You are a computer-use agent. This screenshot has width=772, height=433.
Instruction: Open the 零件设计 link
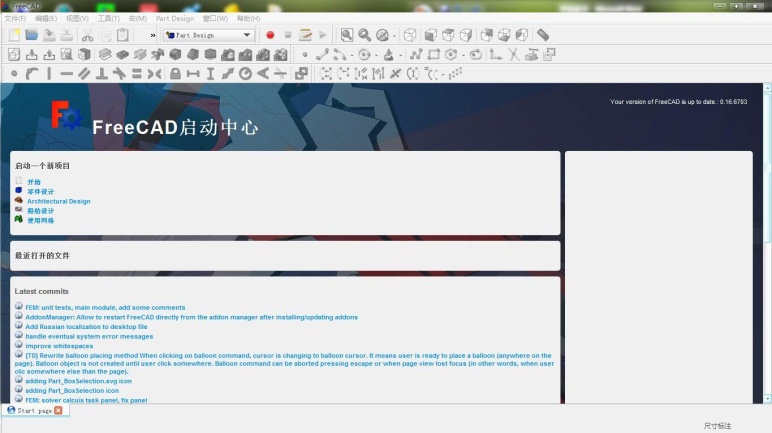coord(40,192)
